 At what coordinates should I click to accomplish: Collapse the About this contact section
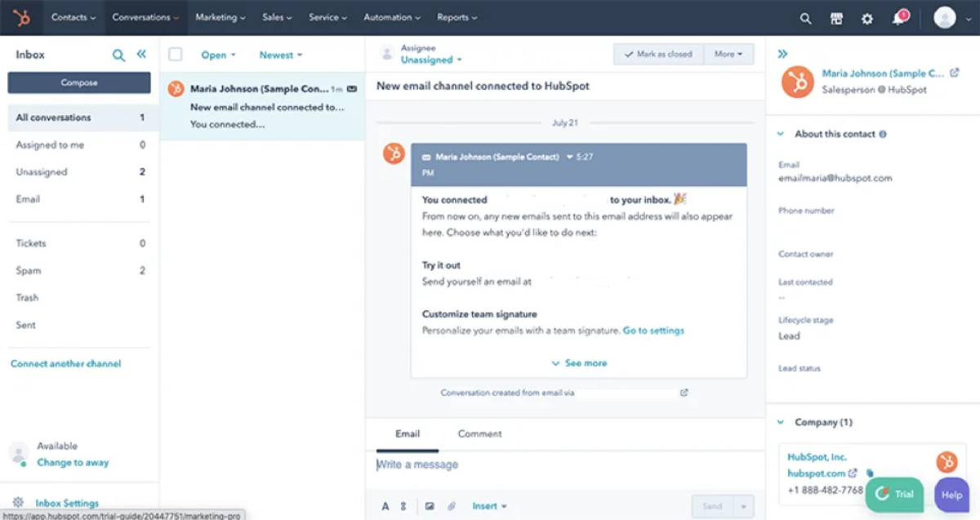(781, 134)
